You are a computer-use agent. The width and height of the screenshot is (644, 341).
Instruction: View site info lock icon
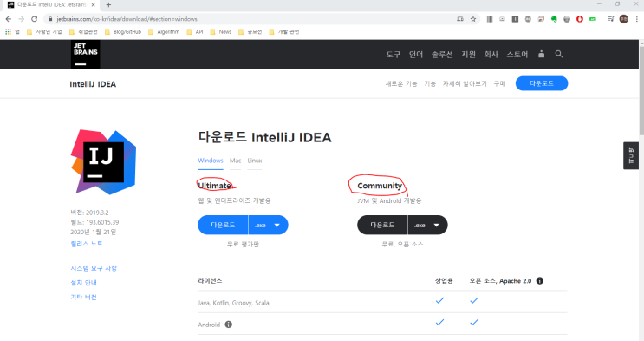tap(50, 19)
